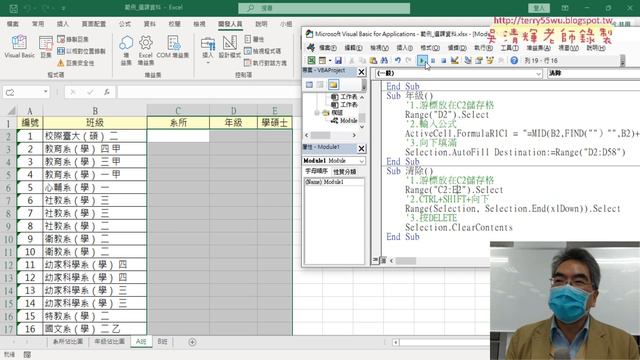Switch to sheet tab B班
640x360 pixels.
[x=162, y=342]
